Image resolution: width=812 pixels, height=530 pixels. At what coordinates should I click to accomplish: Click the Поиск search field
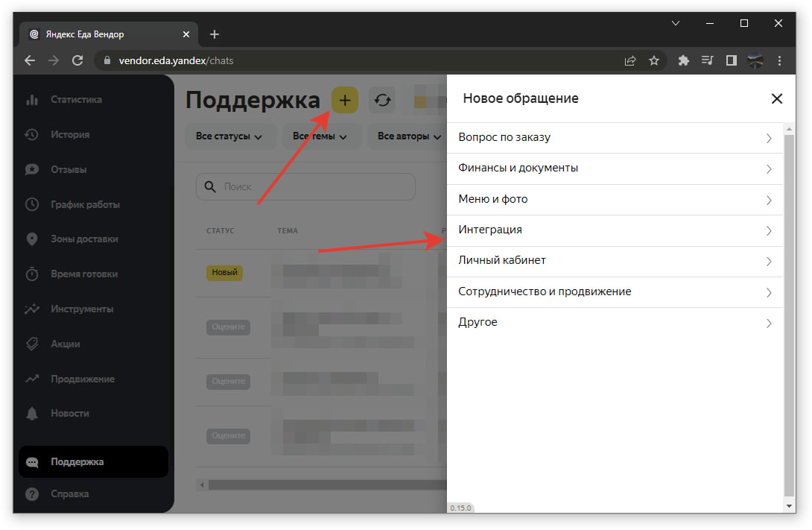click(x=305, y=187)
